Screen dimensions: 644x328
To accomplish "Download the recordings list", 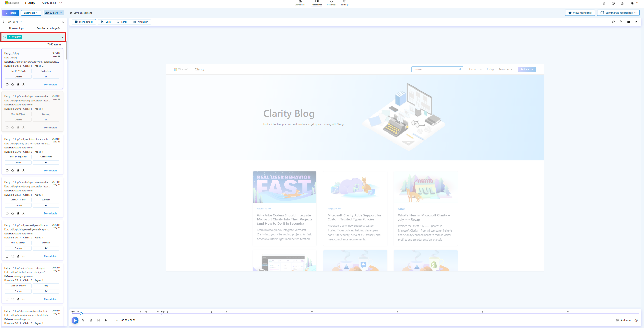I will coord(3,22).
